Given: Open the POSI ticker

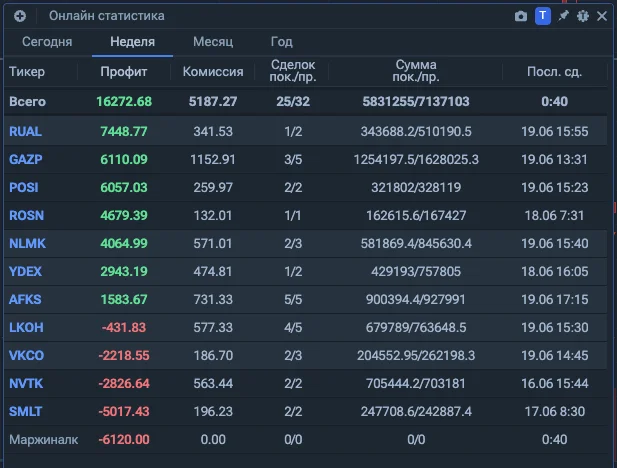Looking at the screenshot, I should point(24,187).
